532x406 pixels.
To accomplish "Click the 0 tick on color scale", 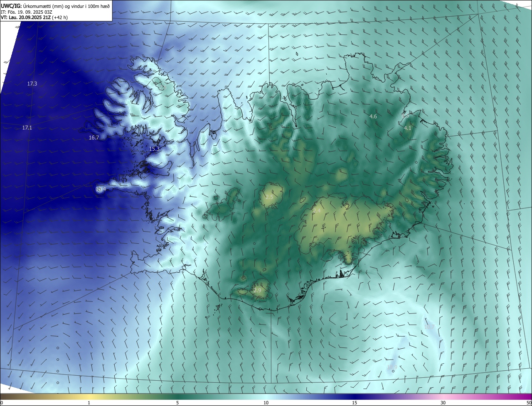I will pyautogui.click(x=1, y=403).
